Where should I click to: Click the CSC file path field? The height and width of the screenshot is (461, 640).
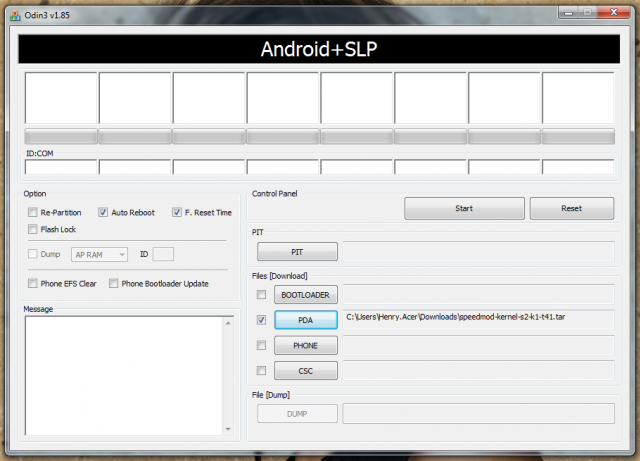[478, 370]
